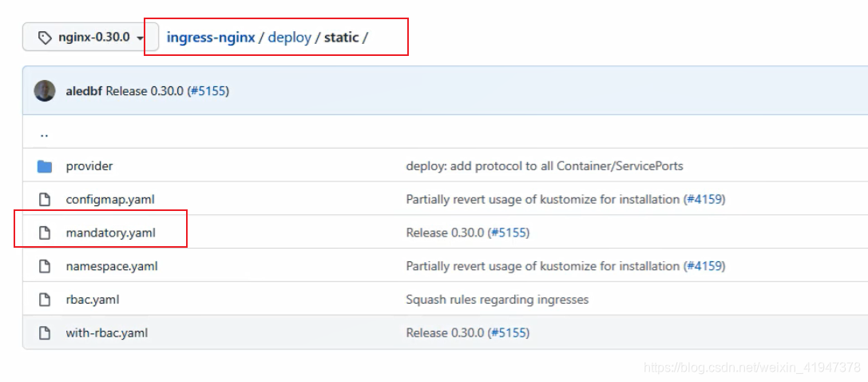The height and width of the screenshot is (382, 868).
Task: Open the nginx-0.30.0 tag dropdown
Action: tap(90, 38)
